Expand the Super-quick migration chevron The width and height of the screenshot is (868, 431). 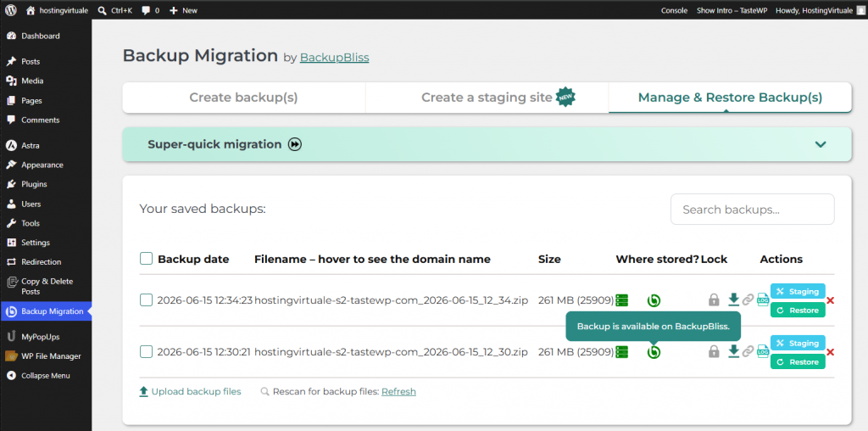coord(821,144)
